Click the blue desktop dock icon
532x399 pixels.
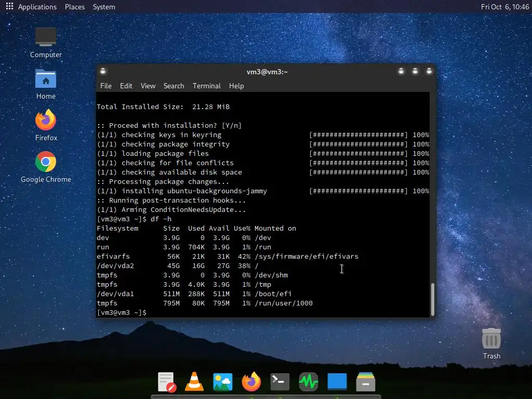(x=337, y=381)
